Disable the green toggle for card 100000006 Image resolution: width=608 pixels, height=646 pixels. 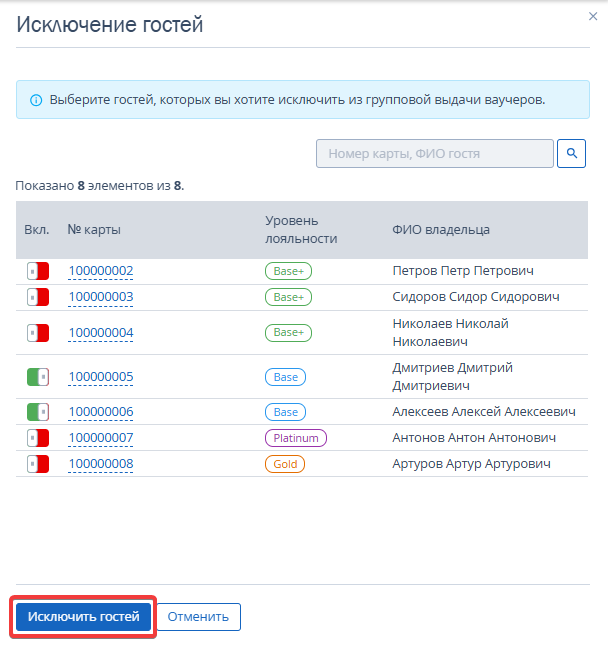(38, 412)
